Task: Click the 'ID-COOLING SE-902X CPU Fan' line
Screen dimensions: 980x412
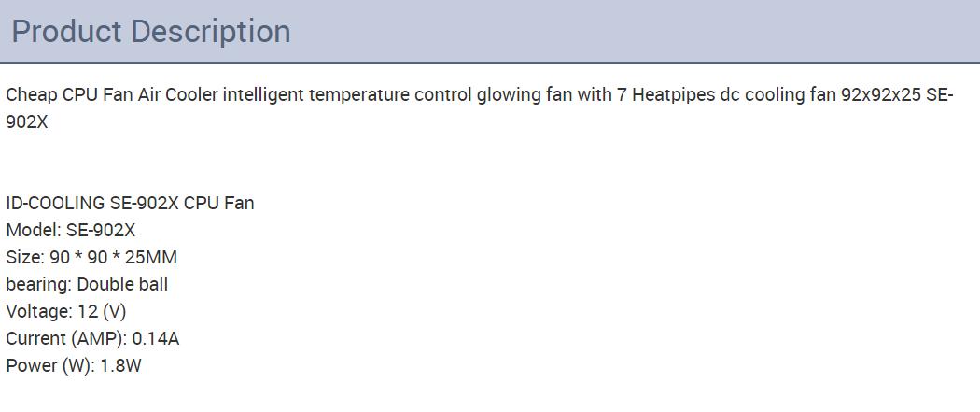Action: tap(130, 203)
